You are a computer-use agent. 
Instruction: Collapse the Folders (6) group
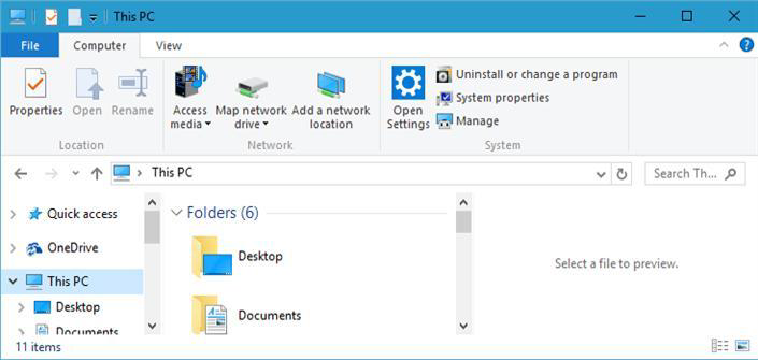[x=177, y=213]
